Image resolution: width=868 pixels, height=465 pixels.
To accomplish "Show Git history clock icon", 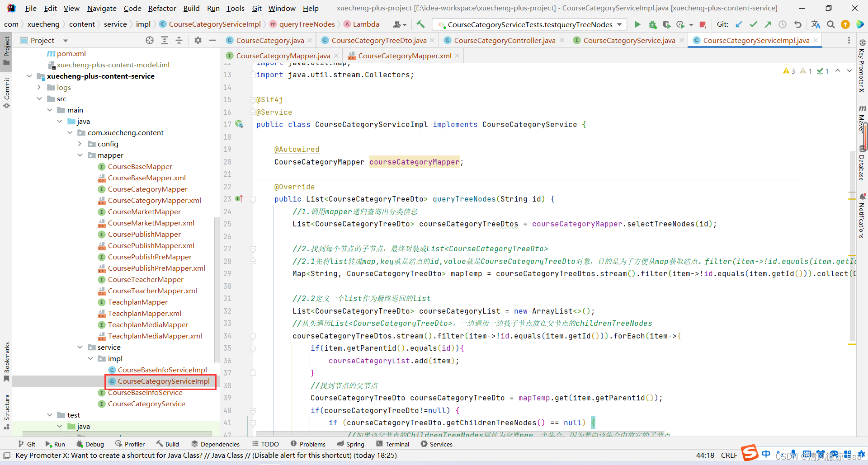I will point(783,24).
